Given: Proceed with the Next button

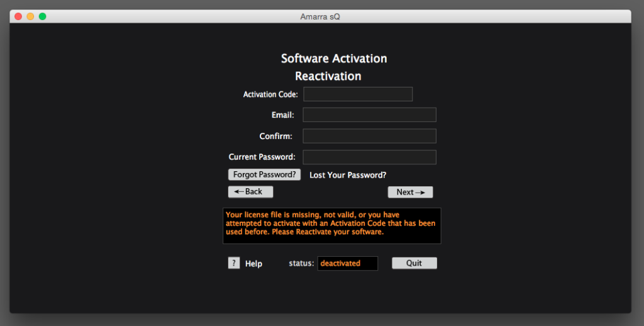Looking at the screenshot, I should pyautogui.click(x=410, y=192).
